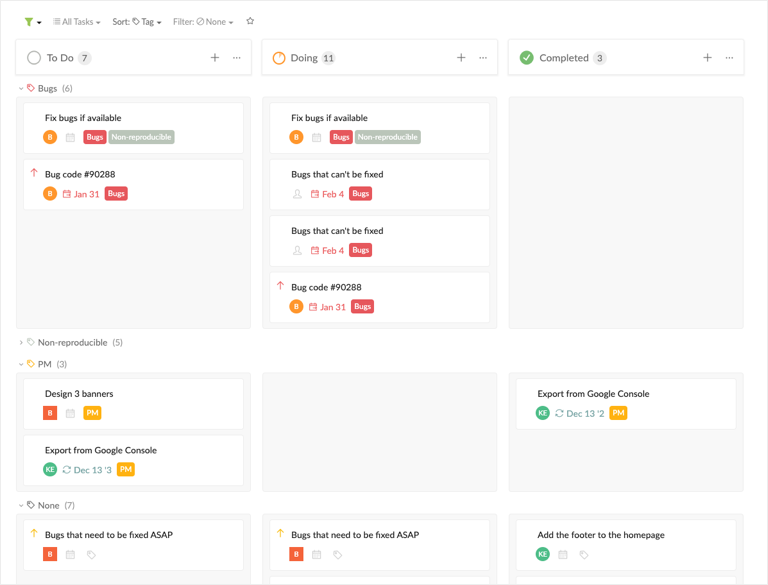Open the Doing column options menu

(x=483, y=58)
